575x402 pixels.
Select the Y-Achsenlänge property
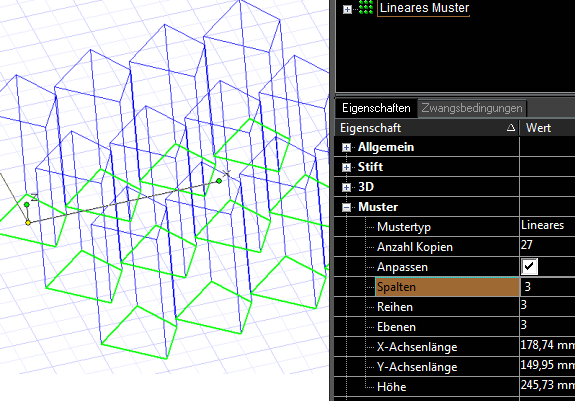click(x=417, y=367)
